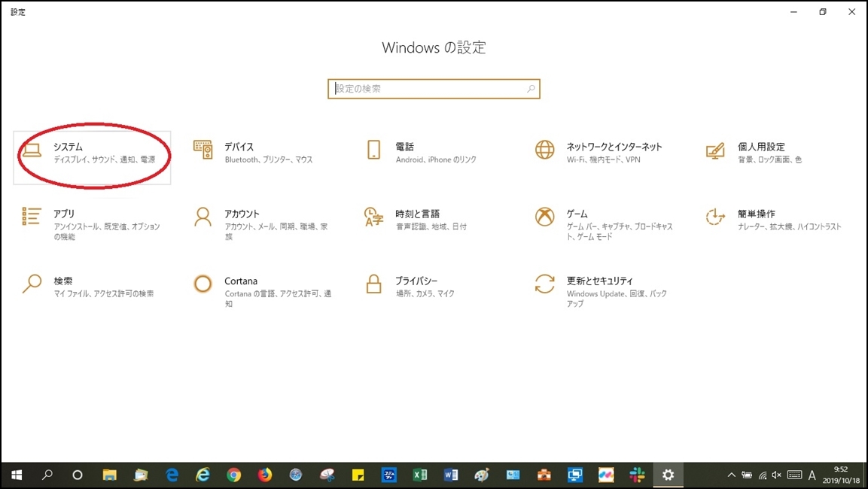Click the アカウント title text

242,214
